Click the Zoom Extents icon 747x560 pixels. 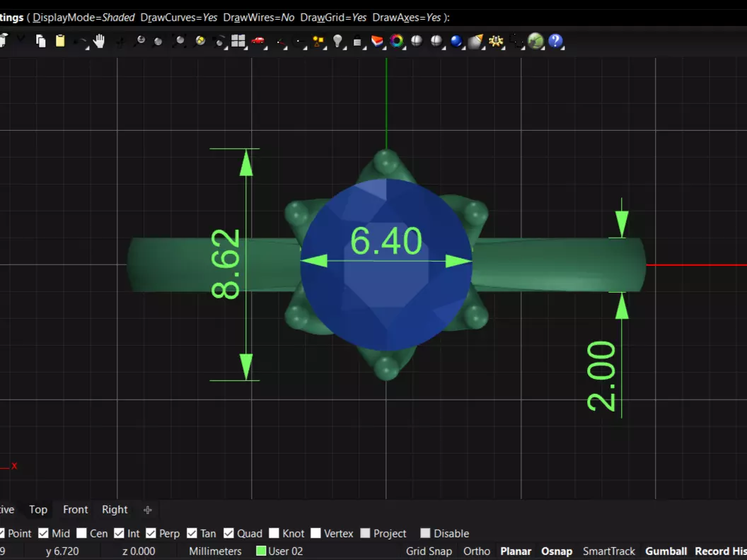click(x=180, y=42)
